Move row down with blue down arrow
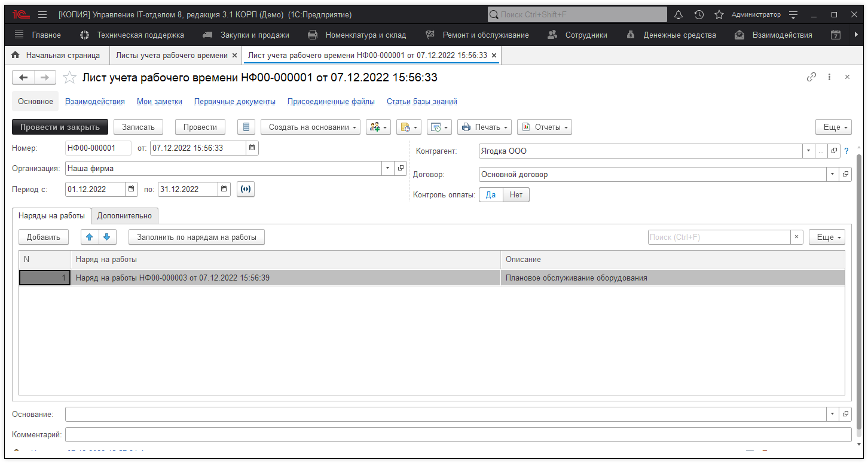868x463 pixels. pos(106,237)
